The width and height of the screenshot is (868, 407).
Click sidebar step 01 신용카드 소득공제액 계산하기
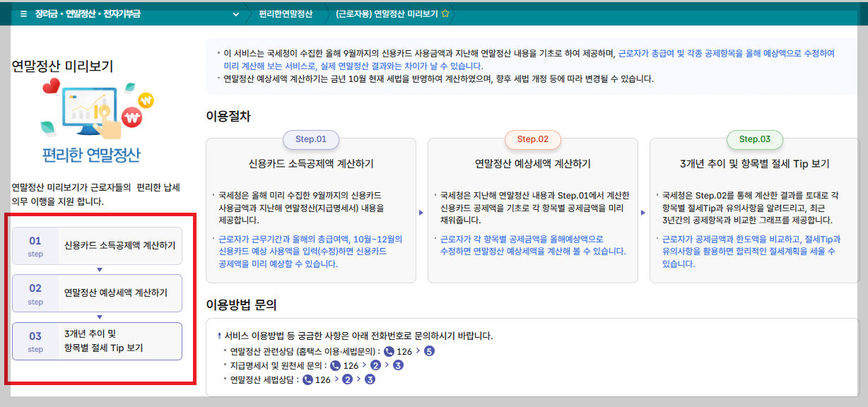pyautogui.click(x=96, y=246)
